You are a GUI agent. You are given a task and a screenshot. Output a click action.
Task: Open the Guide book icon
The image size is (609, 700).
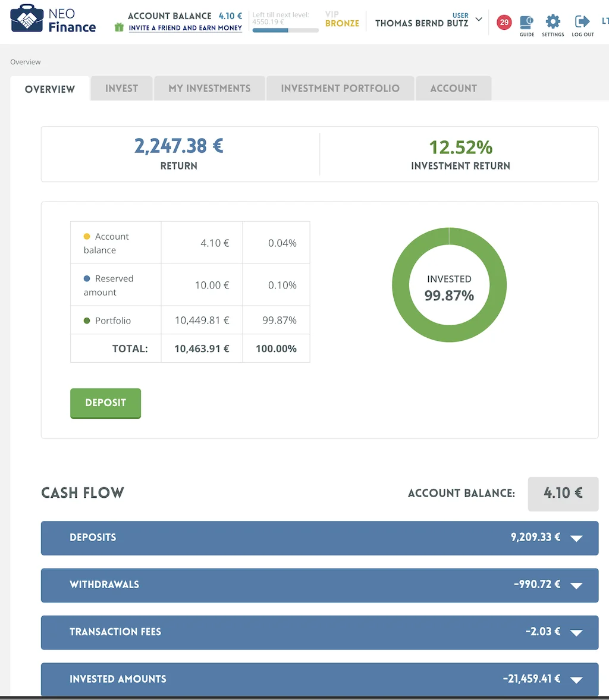pyautogui.click(x=526, y=23)
